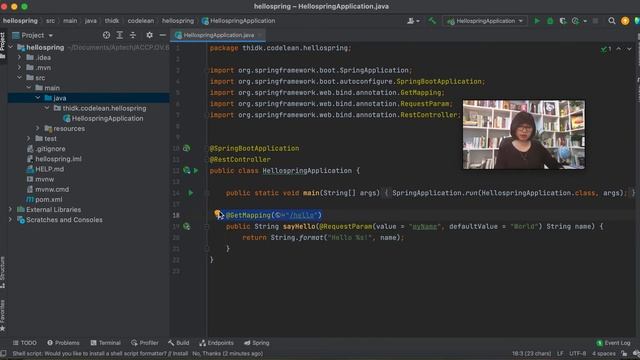Click the intention lightbulb on line 18
Image resolution: width=640 pixels, height=360 pixels.
click(218, 213)
